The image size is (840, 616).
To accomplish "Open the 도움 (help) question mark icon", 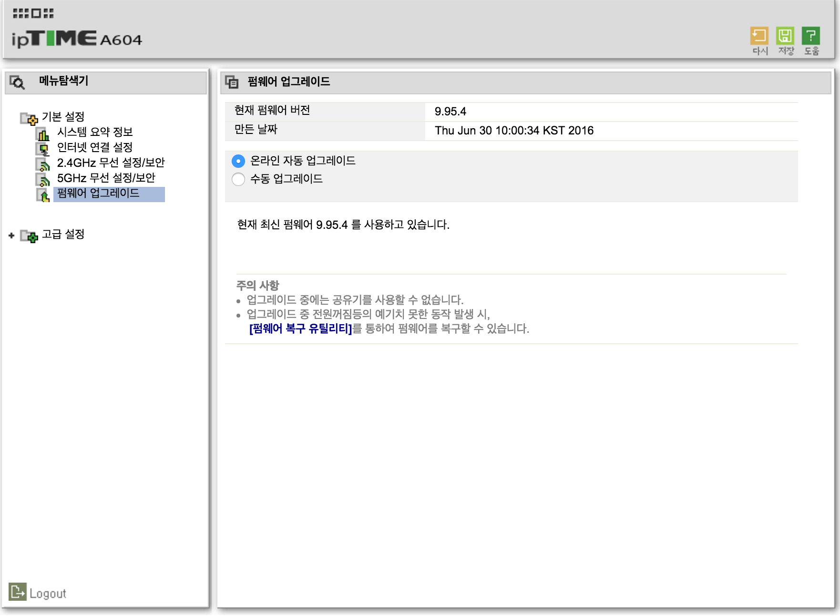I will [810, 36].
